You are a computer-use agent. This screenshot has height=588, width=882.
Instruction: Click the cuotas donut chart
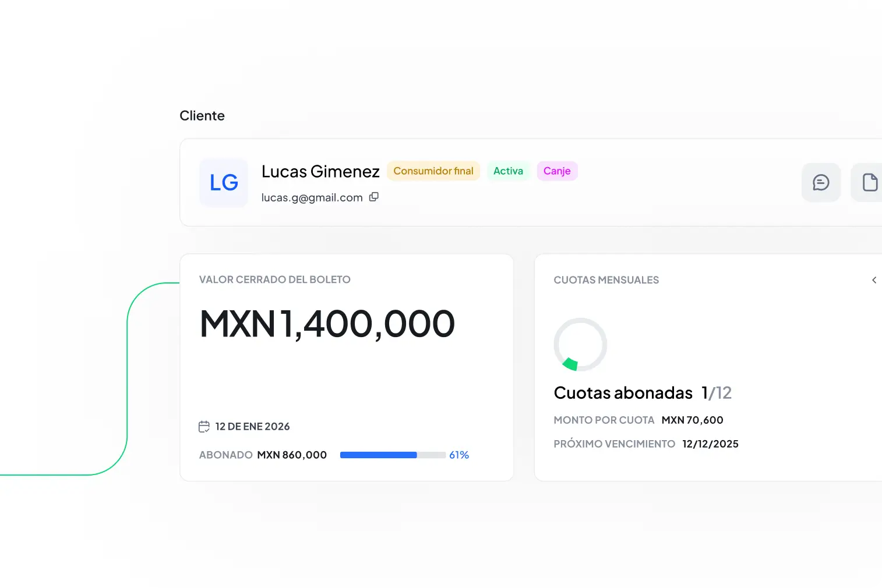pos(580,344)
